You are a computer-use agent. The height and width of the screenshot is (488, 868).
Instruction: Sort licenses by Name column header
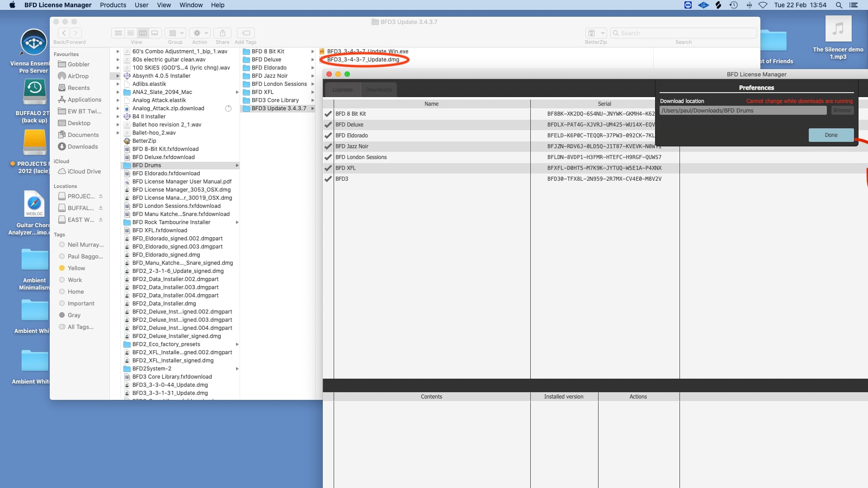click(432, 104)
